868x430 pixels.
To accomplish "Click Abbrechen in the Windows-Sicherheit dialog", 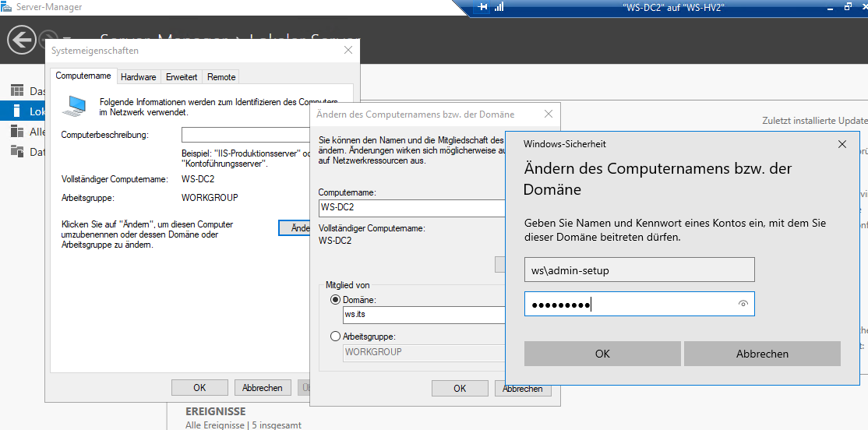I will (x=762, y=354).
